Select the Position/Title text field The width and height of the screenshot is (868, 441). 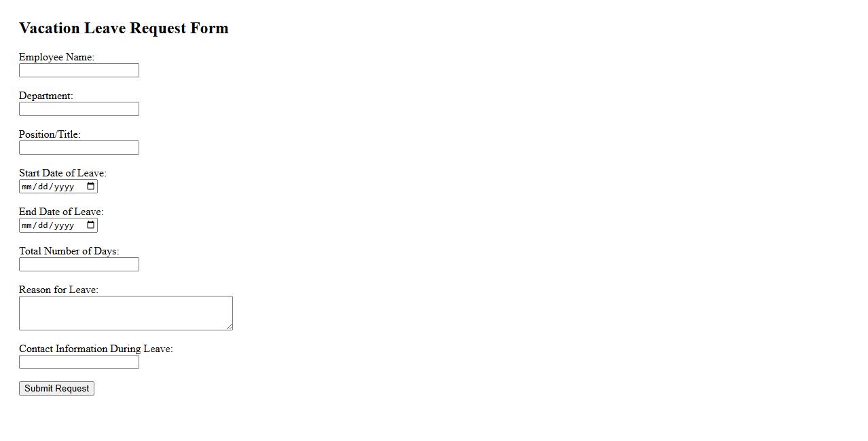(x=79, y=148)
